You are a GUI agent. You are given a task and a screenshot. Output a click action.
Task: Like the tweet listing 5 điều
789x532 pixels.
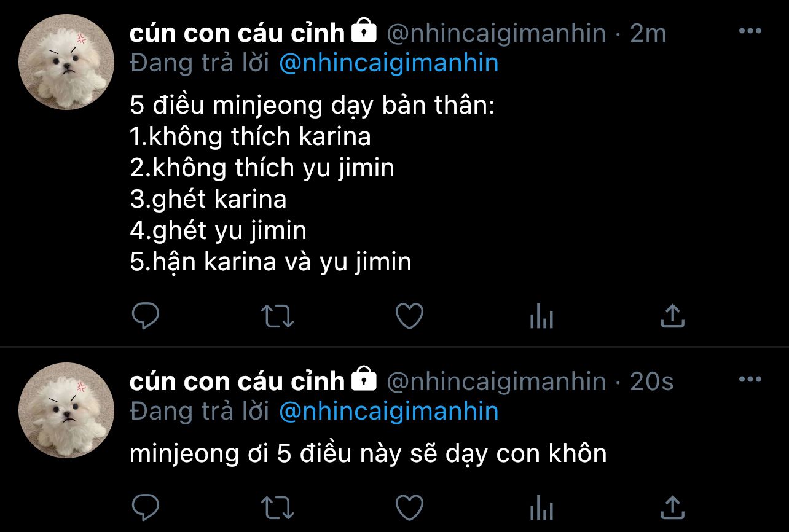(x=409, y=316)
